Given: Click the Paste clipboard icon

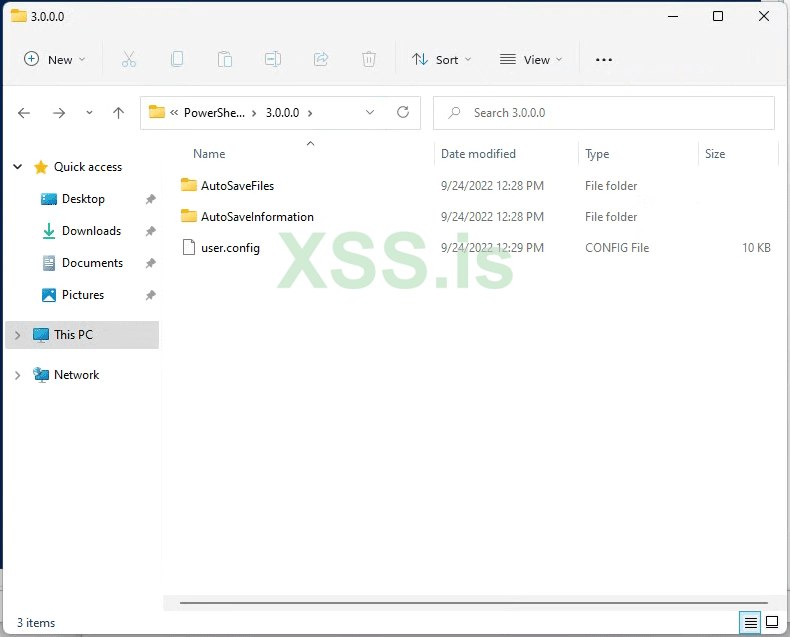Looking at the screenshot, I should [x=225, y=59].
